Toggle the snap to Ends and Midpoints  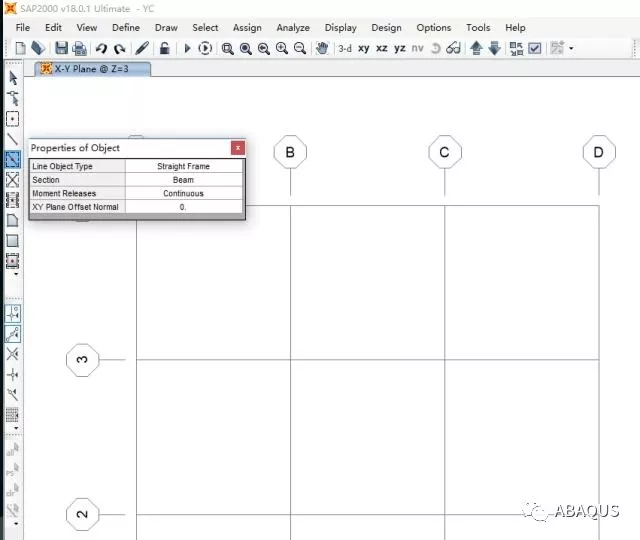pyautogui.click(x=13, y=334)
